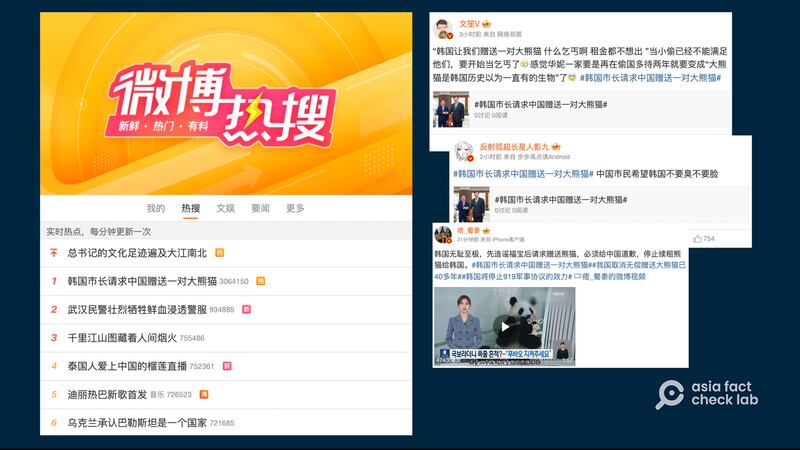
Task: Open pinned topic 总书记的文化足迹遍及大江南北
Action: 137,253
